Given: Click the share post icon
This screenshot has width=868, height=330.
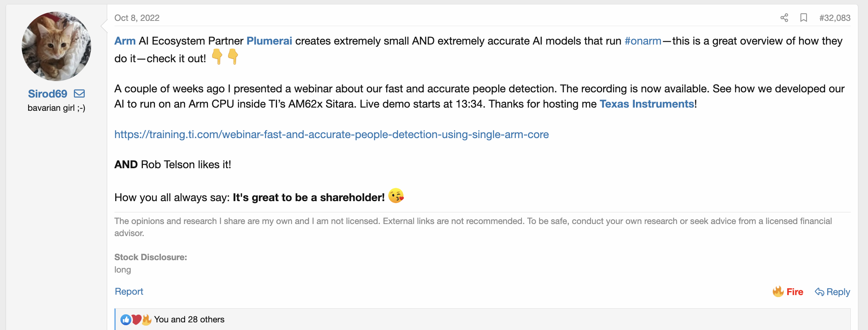Looking at the screenshot, I should tap(784, 18).
